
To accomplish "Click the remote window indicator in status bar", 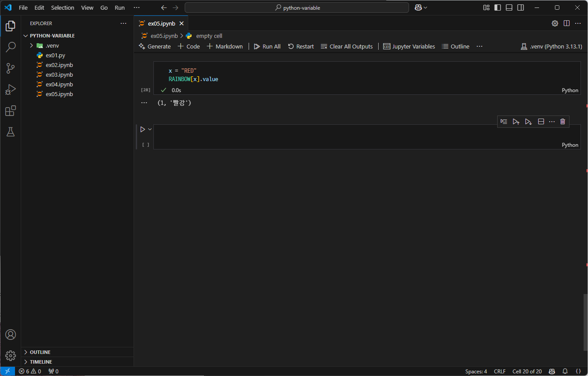I will click(x=7, y=371).
